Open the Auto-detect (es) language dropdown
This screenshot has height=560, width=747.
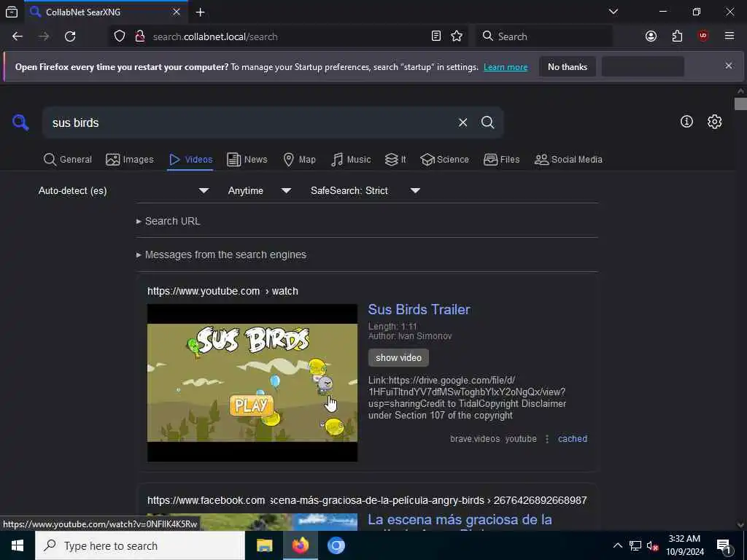(x=124, y=190)
